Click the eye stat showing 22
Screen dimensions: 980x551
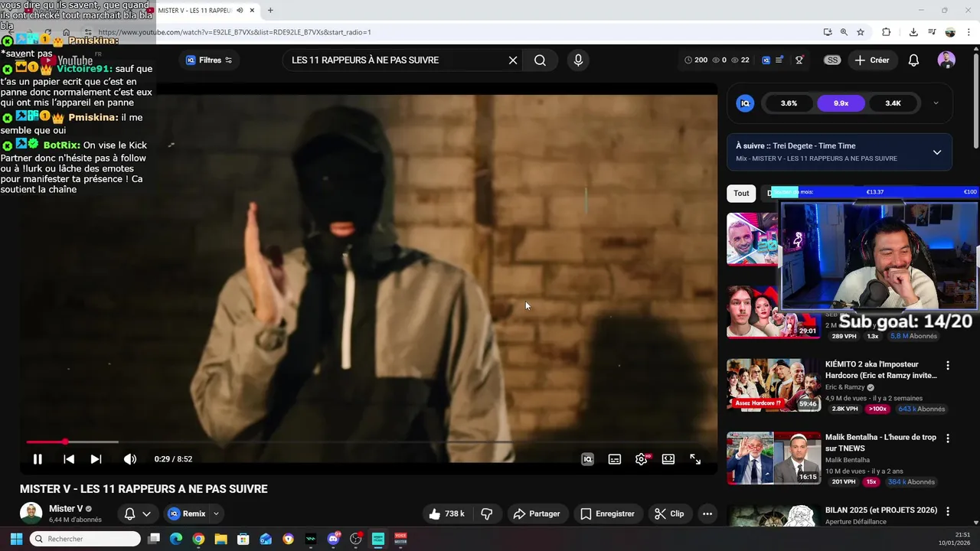[x=740, y=60]
